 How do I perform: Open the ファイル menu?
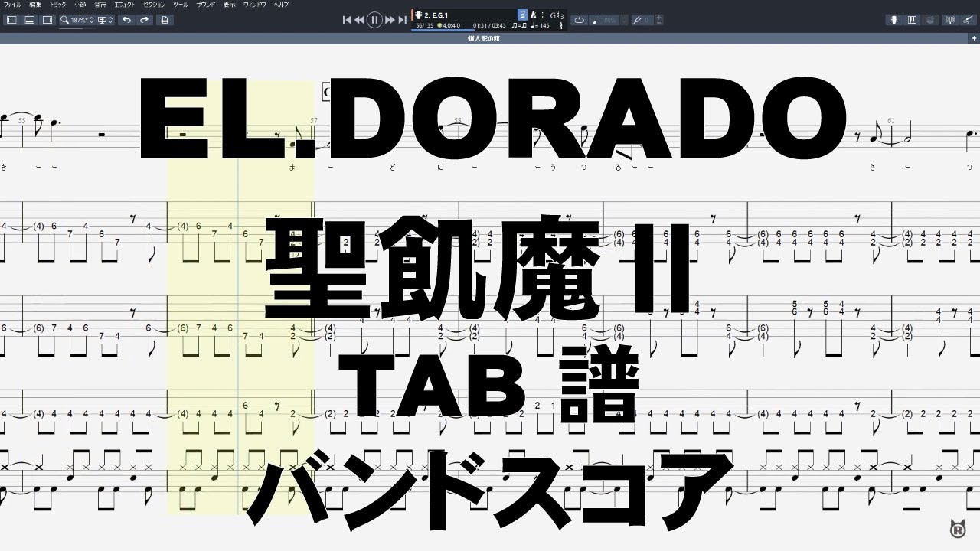(13, 5)
